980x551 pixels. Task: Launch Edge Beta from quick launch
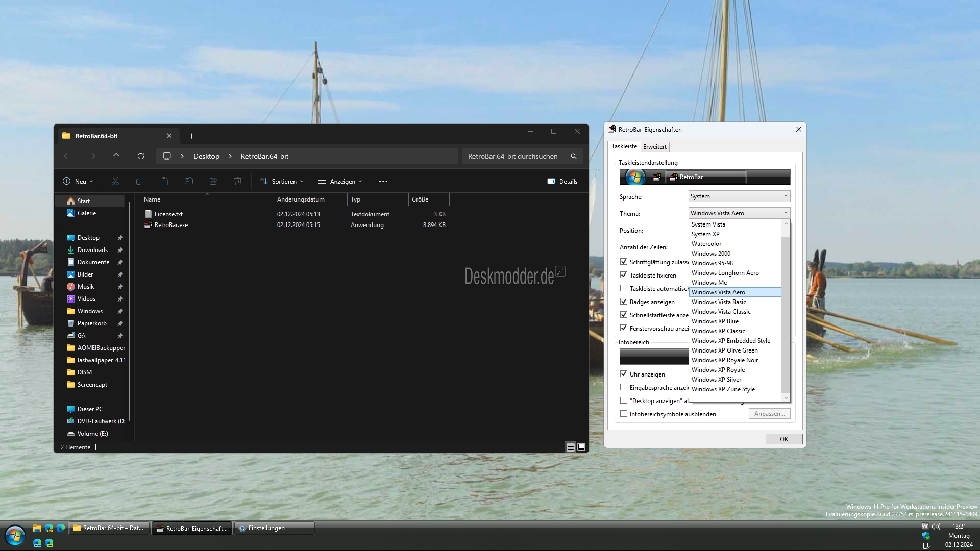point(37,543)
